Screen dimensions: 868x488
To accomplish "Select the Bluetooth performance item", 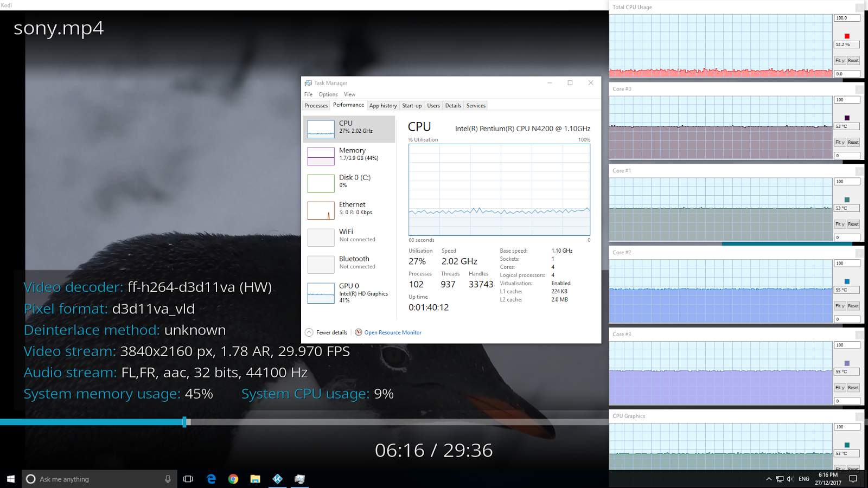I will (x=349, y=265).
